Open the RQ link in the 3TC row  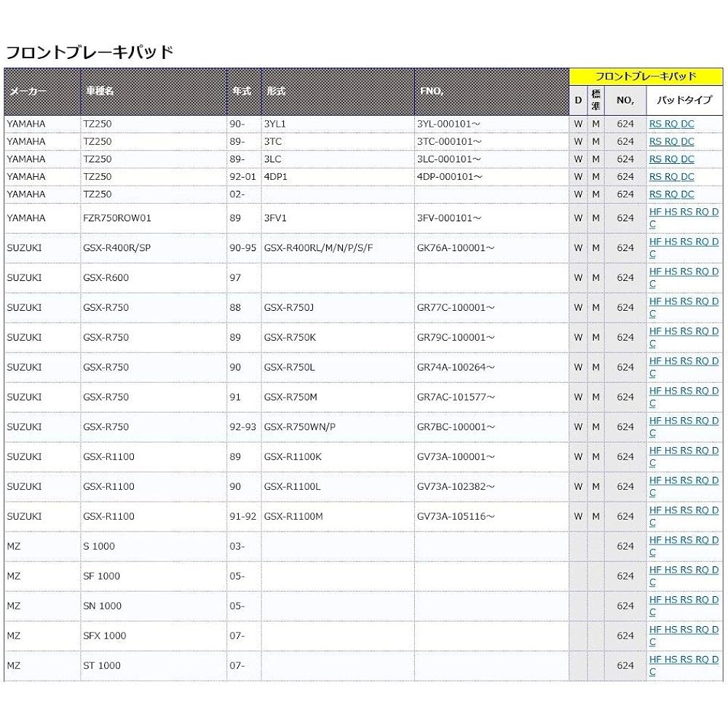671,142
